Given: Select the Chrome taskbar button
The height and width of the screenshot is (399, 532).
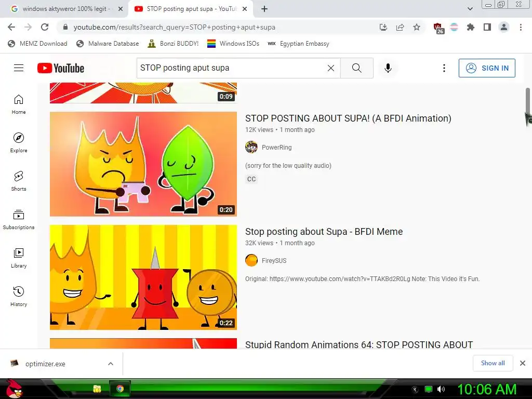Looking at the screenshot, I should pyautogui.click(x=120, y=389).
